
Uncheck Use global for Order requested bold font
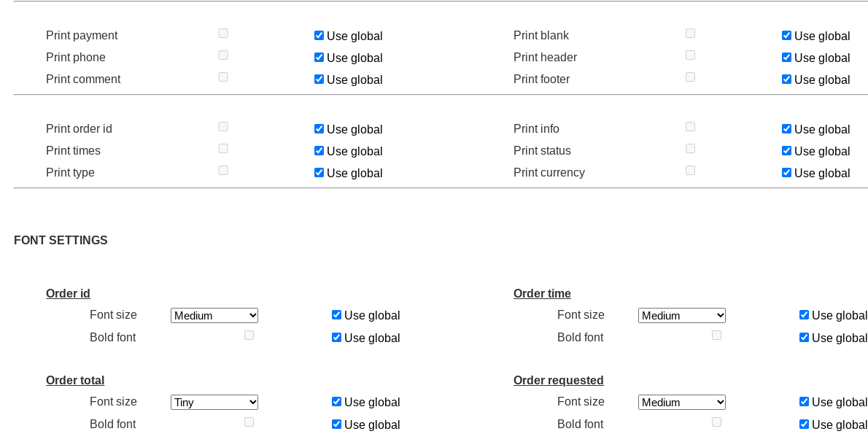[x=804, y=424]
